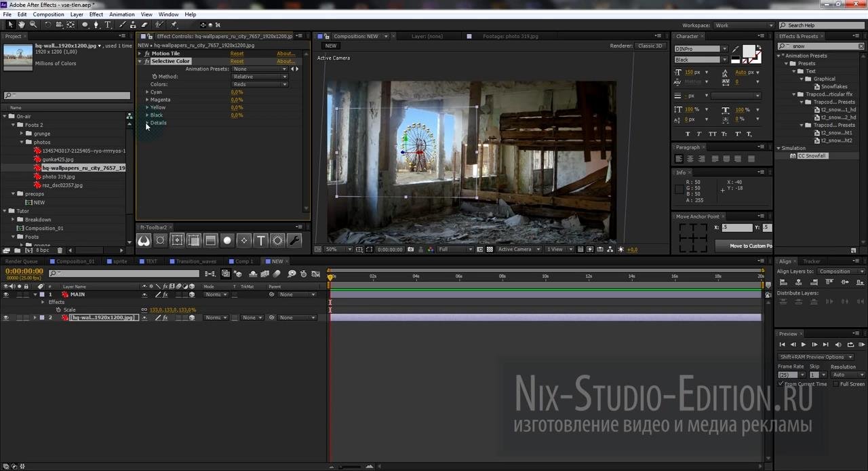The width and height of the screenshot is (868, 471).
Task: Click the text fill color swatch
Action: click(749, 51)
